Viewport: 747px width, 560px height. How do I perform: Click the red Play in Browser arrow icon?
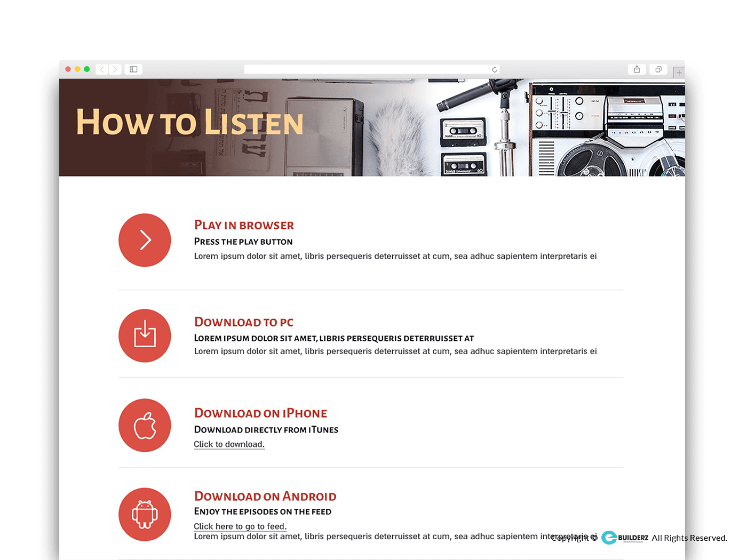tap(145, 240)
